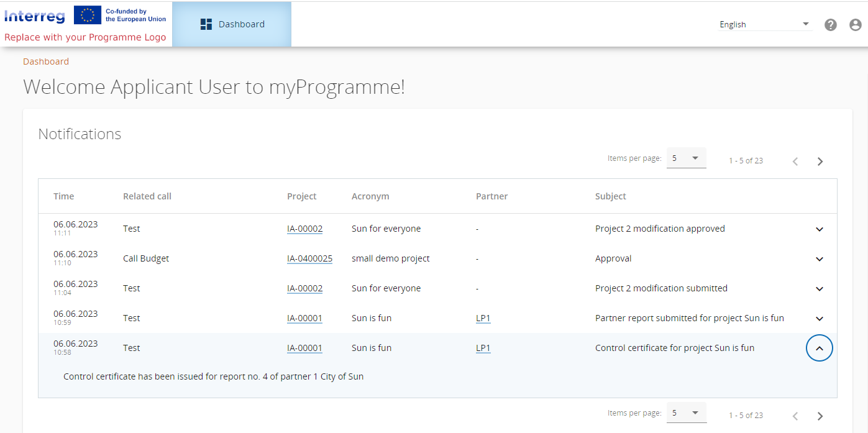Select the Dashboard tab in header

[232, 24]
